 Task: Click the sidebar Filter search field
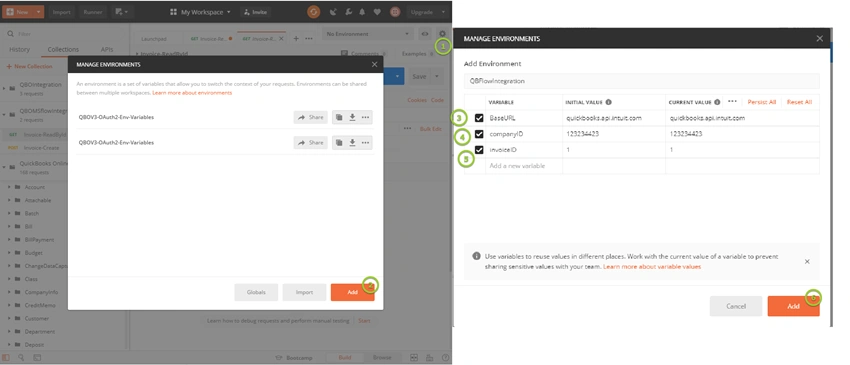point(65,34)
